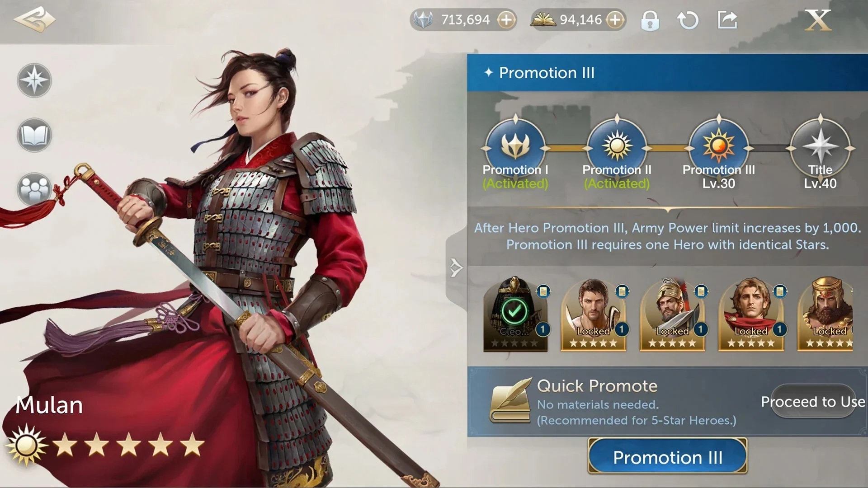
Task: Add more power points with plus
Action: click(x=506, y=20)
